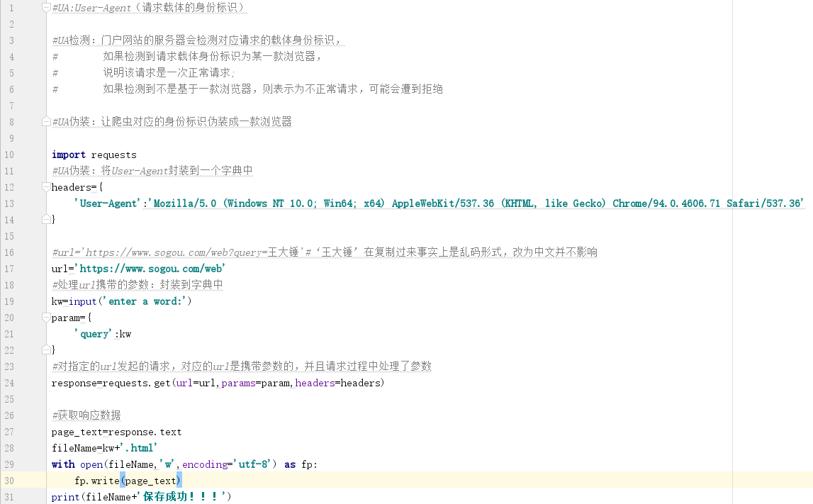Click the fold end marker on line 22
Image resolution: width=813 pixels, height=504 pixels.
point(46,350)
